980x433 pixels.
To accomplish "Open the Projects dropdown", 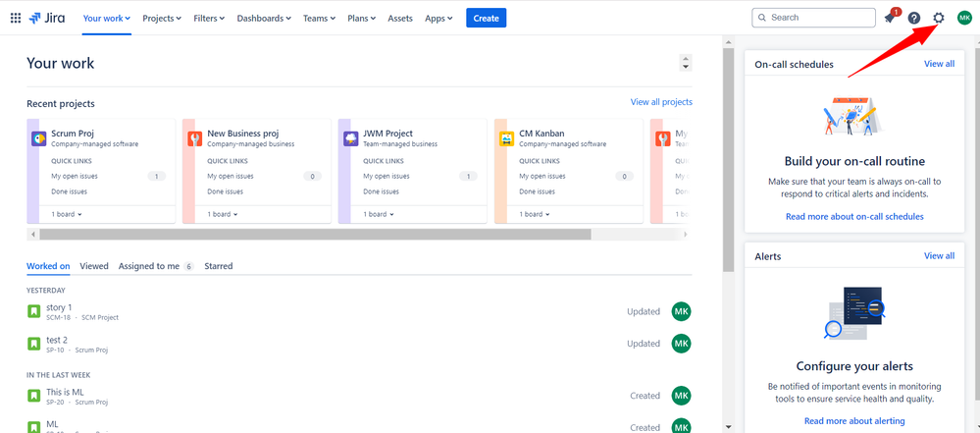I will (162, 18).
